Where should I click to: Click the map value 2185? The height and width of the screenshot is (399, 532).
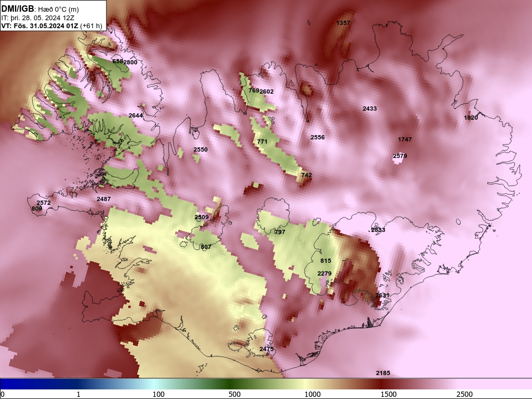[383, 373]
